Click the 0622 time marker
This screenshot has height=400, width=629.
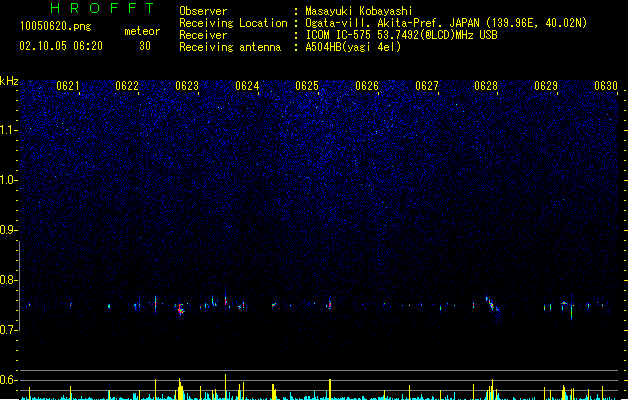tap(127, 86)
